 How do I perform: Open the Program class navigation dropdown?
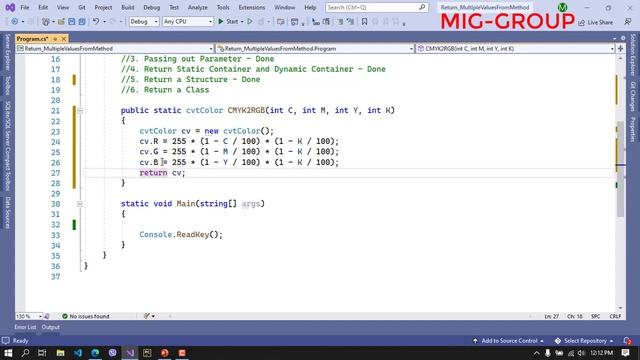(x=315, y=49)
